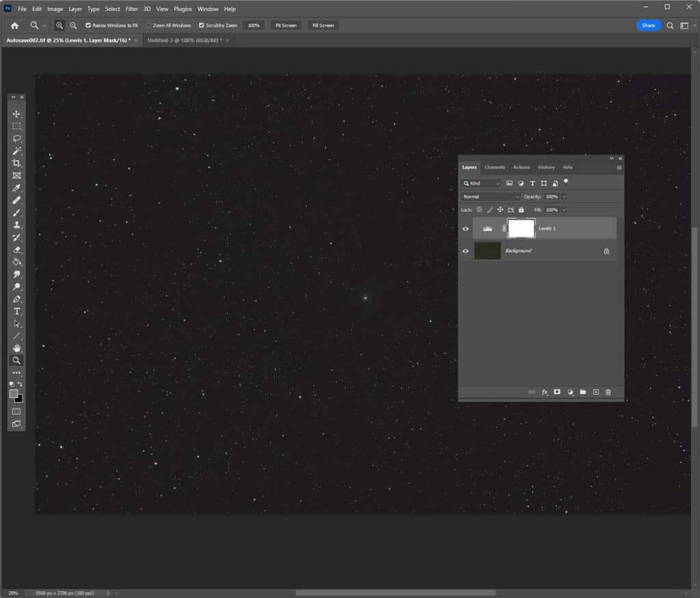Open the blend mode dropdown showing Normal

click(489, 196)
